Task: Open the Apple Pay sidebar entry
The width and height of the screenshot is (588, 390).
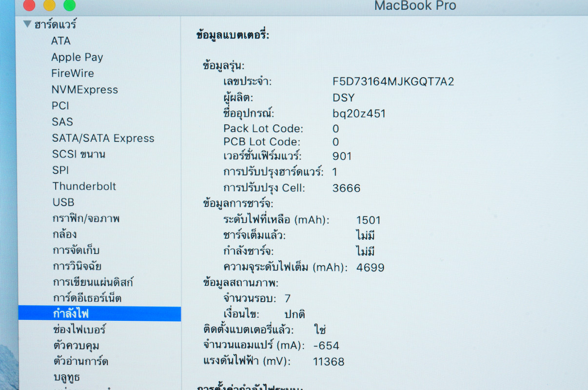Action: pyautogui.click(x=77, y=58)
